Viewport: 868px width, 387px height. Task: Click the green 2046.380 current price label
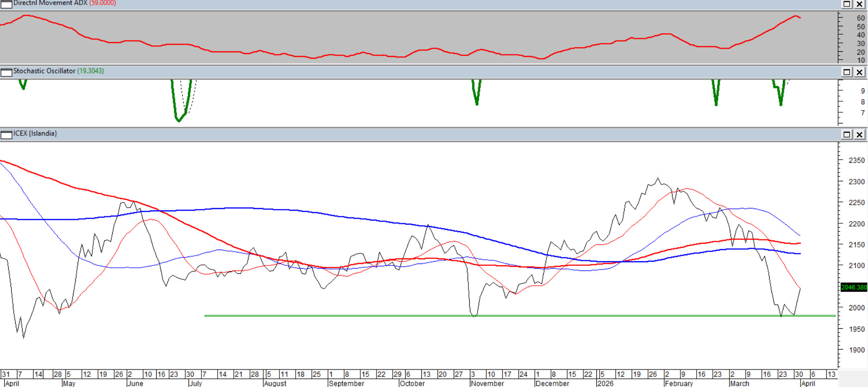854,287
